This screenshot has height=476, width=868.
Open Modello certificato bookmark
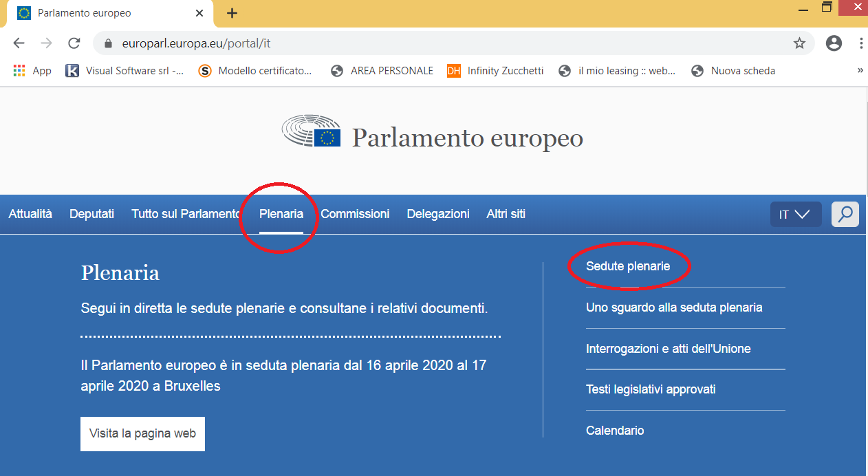[x=255, y=71]
